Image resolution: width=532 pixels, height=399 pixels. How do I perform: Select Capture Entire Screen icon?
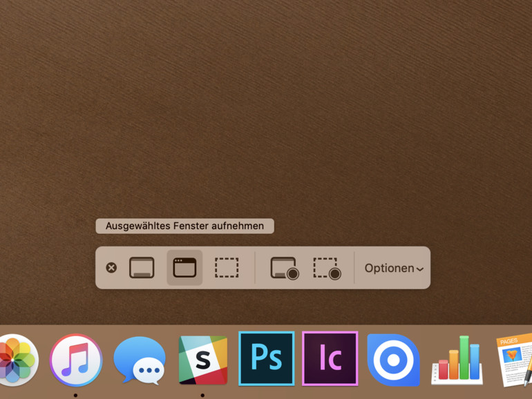pos(142,268)
